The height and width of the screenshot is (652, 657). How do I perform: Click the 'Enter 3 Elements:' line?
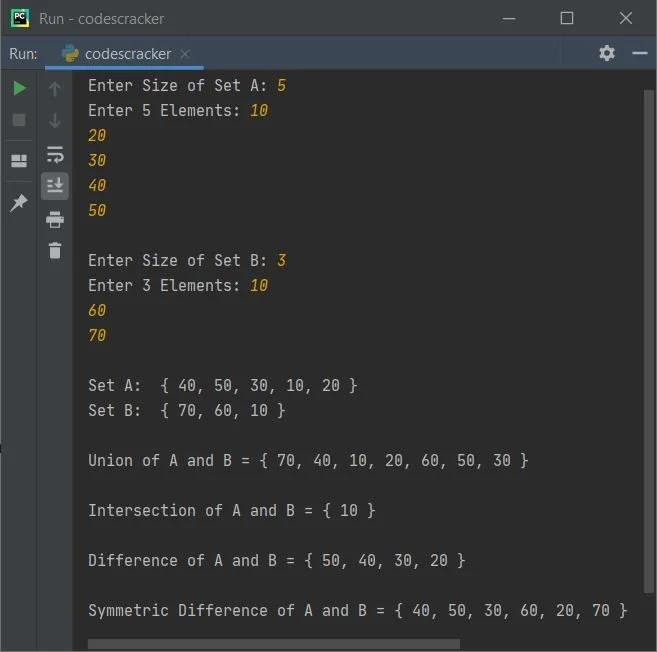[178, 286]
